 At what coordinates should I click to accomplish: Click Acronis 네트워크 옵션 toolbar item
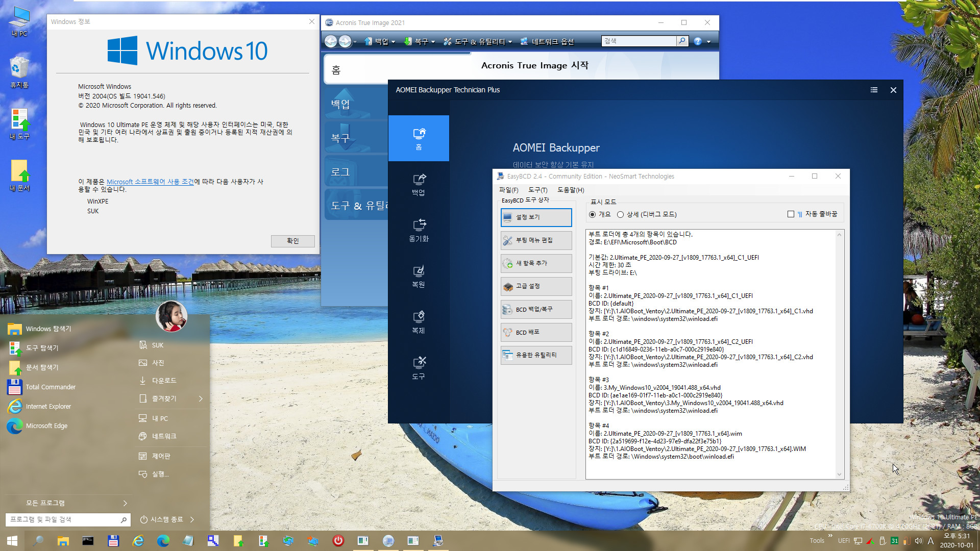[547, 41]
